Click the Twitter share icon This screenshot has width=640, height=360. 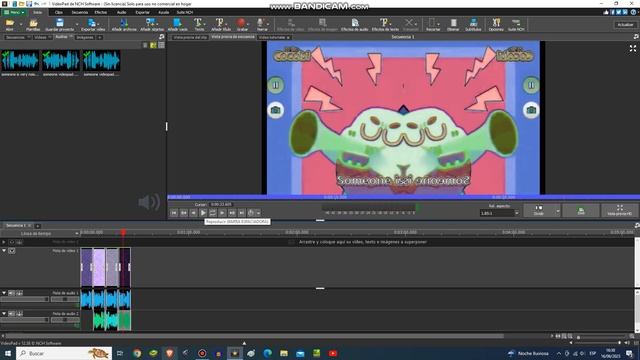[619, 12]
